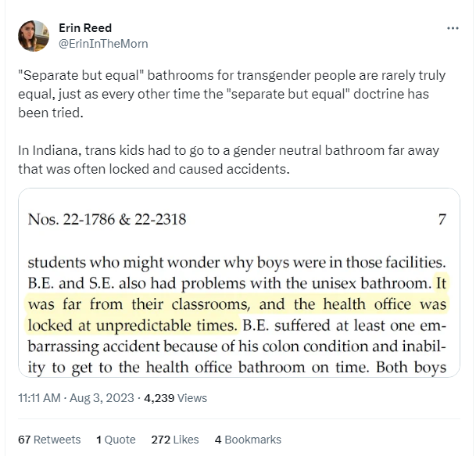The height and width of the screenshot is (456, 476).
Task: Visit the @ErinInTheMorn handle
Action: tap(102, 44)
